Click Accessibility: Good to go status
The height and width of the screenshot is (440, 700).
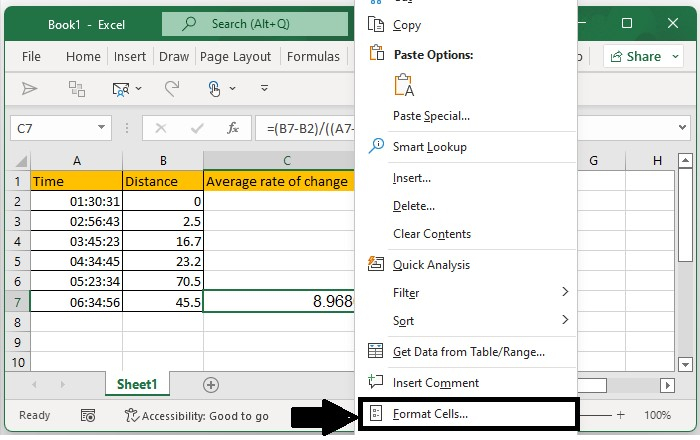(x=196, y=415)
